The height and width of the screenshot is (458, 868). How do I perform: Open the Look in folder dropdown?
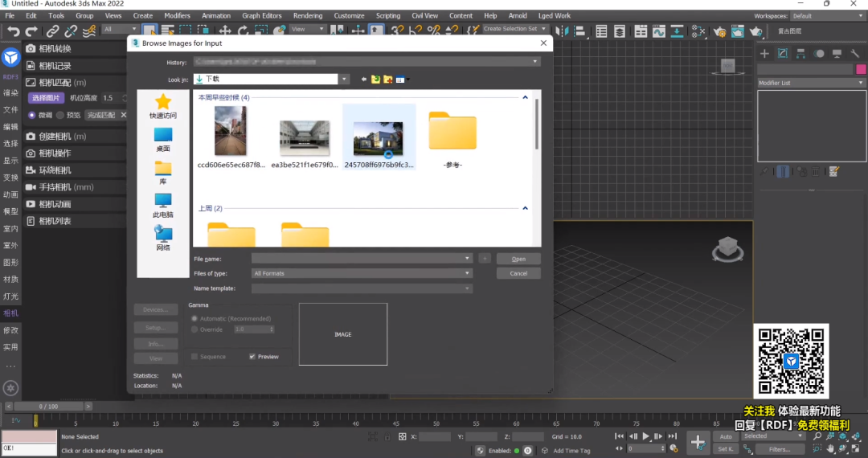tap(344, 79)
